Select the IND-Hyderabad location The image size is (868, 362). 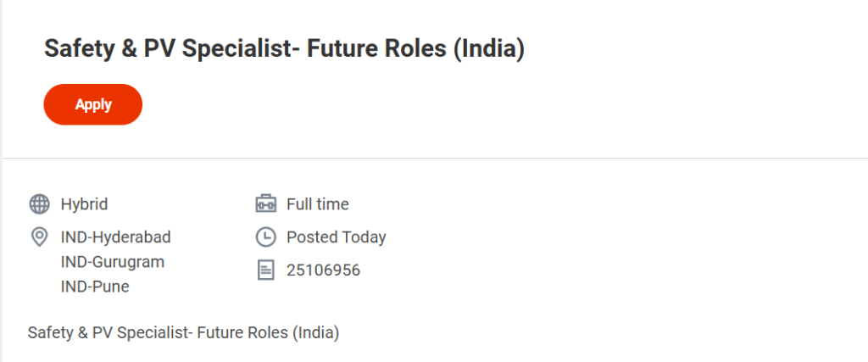115,237
